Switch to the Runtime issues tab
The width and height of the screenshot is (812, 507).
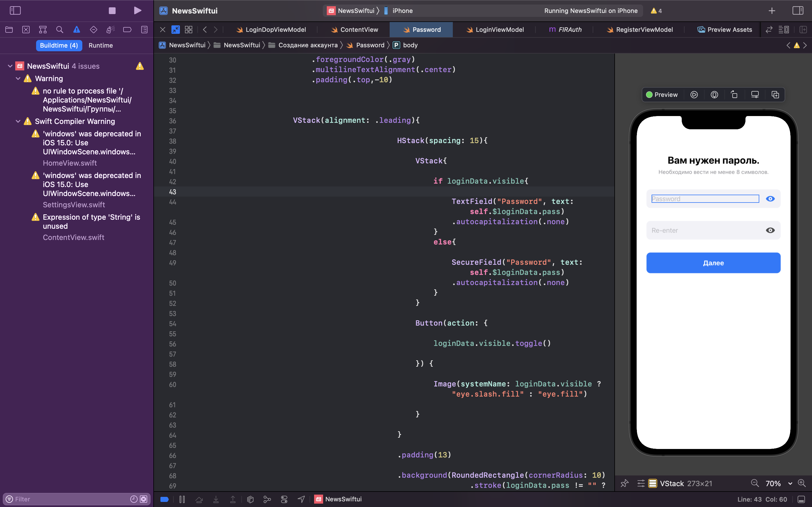pos(100,45)
